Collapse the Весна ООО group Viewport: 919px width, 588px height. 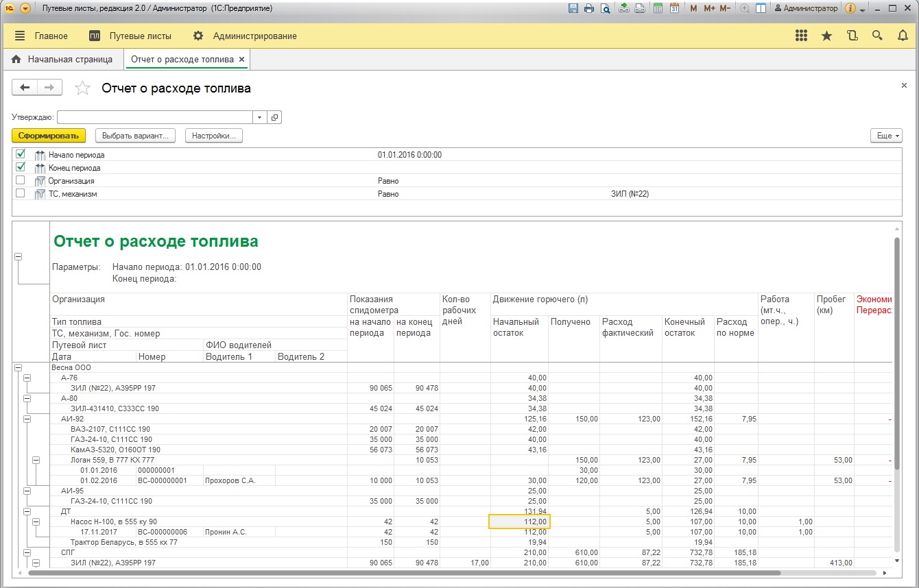pos(19,367)
